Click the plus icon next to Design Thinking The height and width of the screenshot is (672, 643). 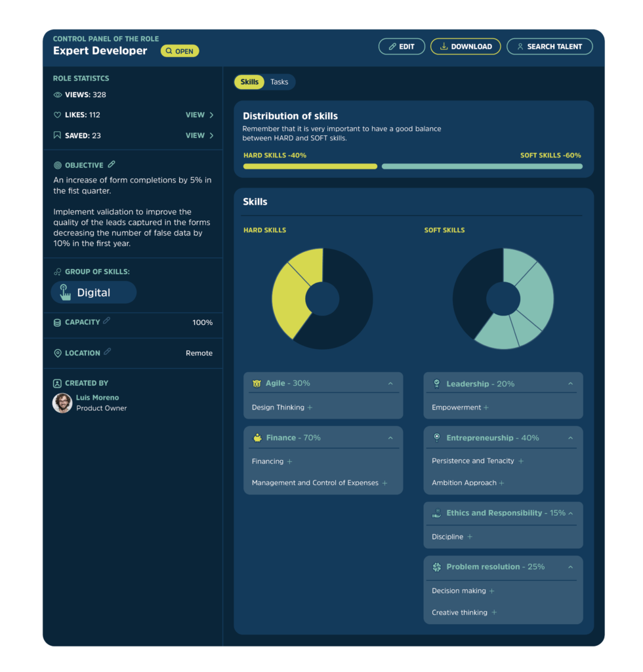[310, 408]
